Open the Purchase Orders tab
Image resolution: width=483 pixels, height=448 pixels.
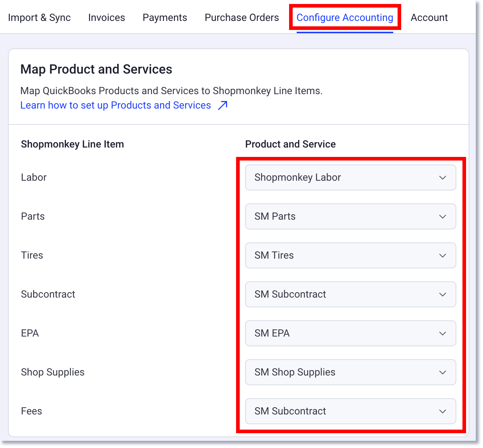pos(242,17)
